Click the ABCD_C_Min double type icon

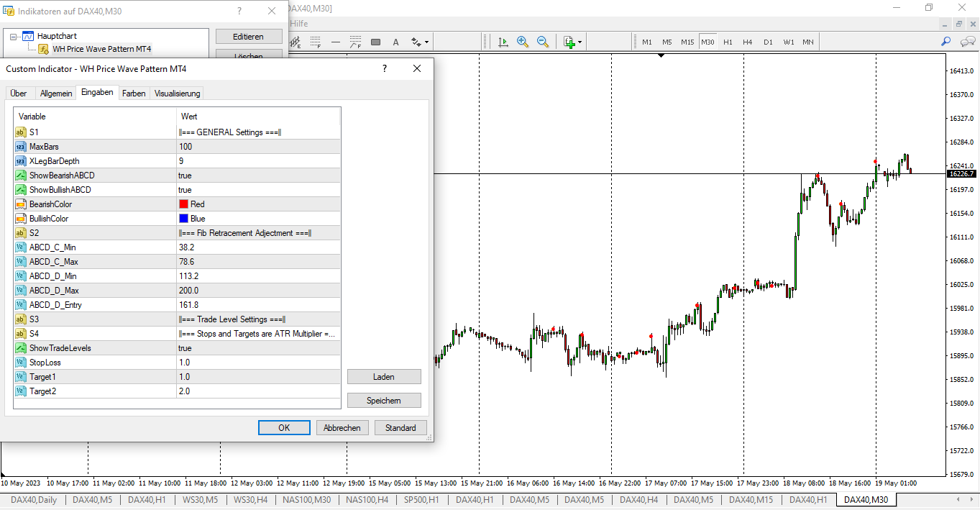(21, 247)
